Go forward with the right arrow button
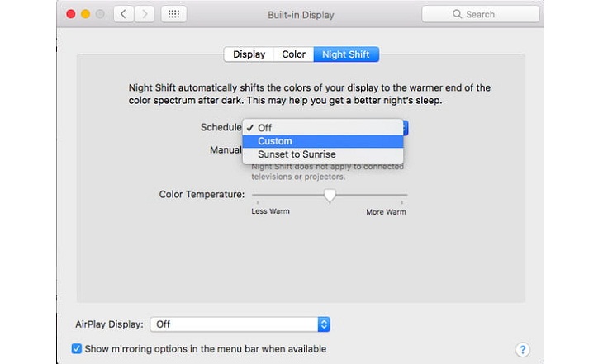The image size is (603, 364). click(145, 14)
